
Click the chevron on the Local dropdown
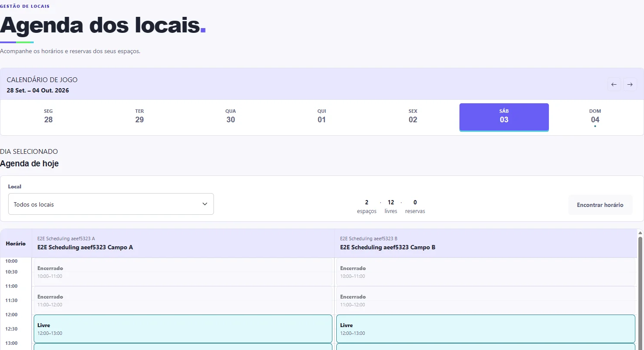click(x=205, y=204)
